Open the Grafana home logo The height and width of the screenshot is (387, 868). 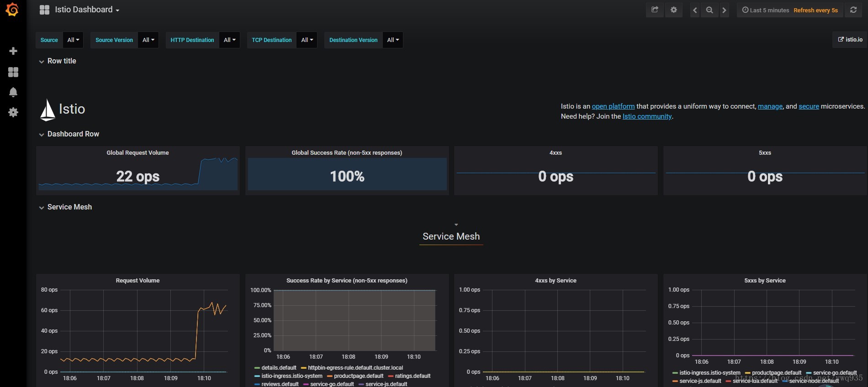[x=12, y=10]
